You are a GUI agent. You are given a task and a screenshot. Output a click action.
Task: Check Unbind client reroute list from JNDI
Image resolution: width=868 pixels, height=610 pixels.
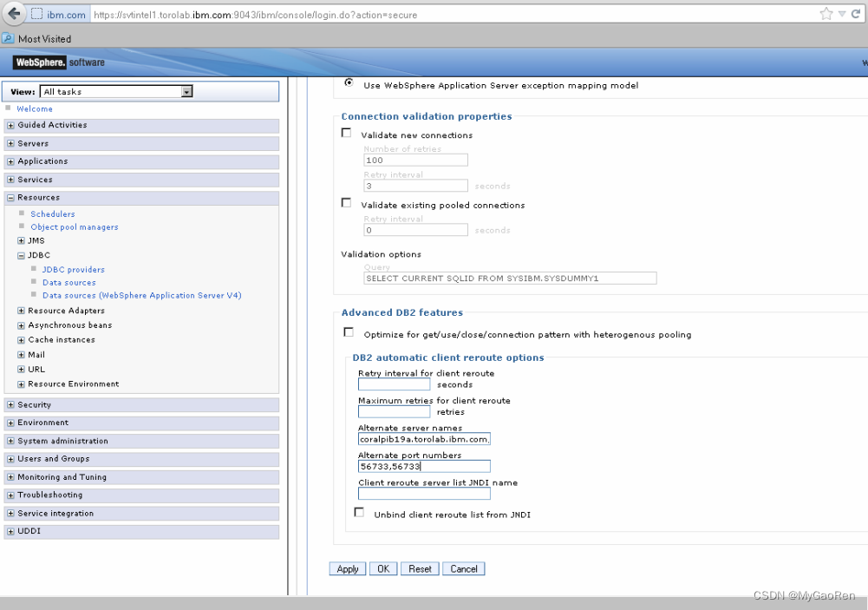pos(359,511)
